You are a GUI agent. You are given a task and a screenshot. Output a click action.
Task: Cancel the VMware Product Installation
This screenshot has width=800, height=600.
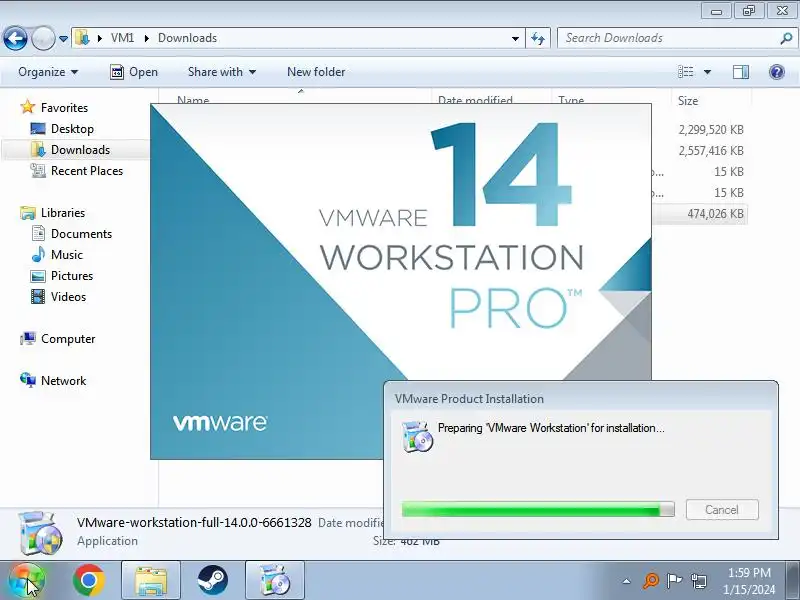(722, 510)
